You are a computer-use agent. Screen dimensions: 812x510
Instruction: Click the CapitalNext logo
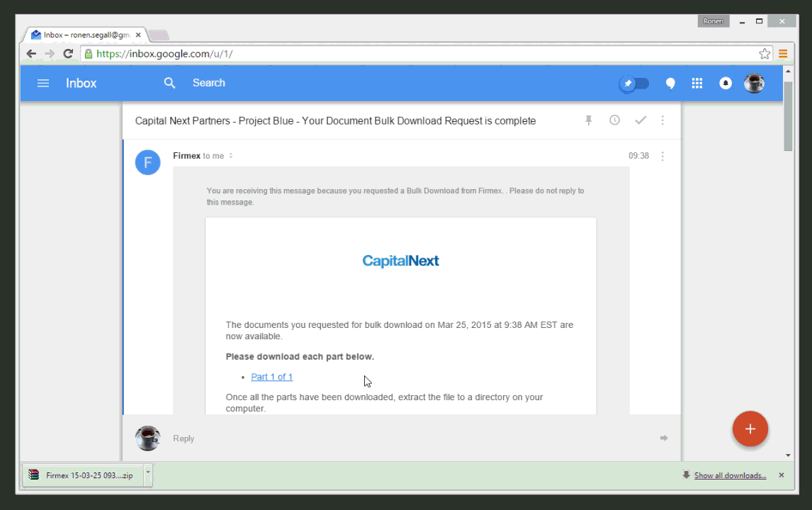tap(400, 261)
